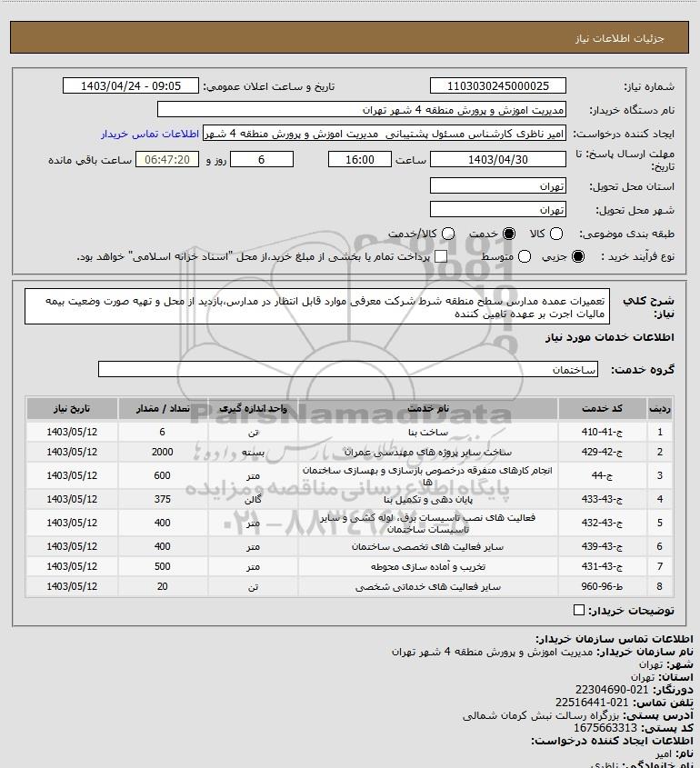Select the کالا/خدمت radio button

click(447, 234)
